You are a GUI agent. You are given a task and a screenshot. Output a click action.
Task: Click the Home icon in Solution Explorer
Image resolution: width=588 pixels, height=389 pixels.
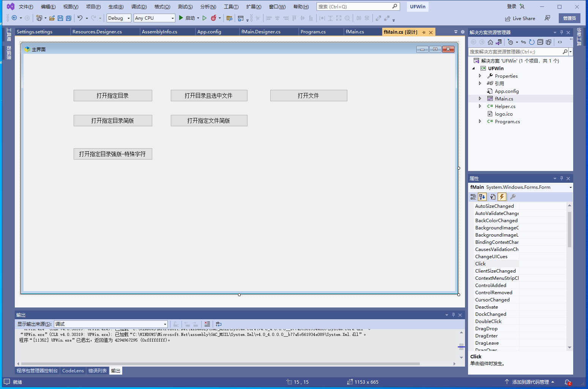tap(490, 42)
